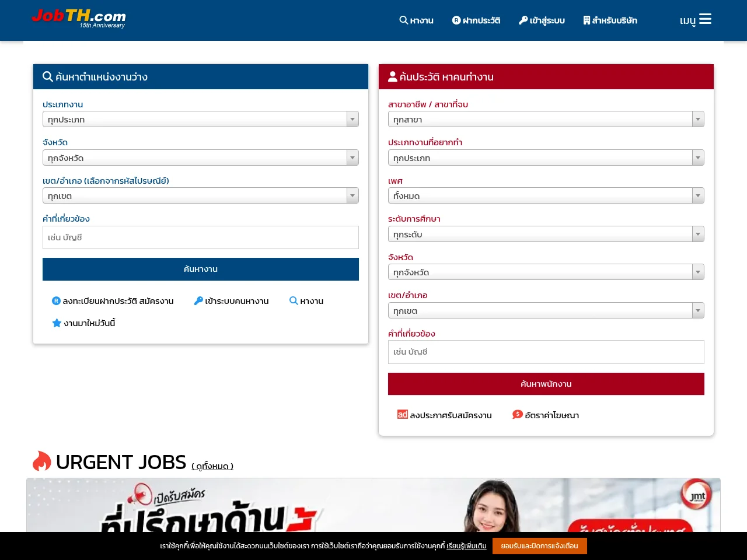
Task: Click the R icon beside ฝากประวัติ in header
Action: [456, 20]
